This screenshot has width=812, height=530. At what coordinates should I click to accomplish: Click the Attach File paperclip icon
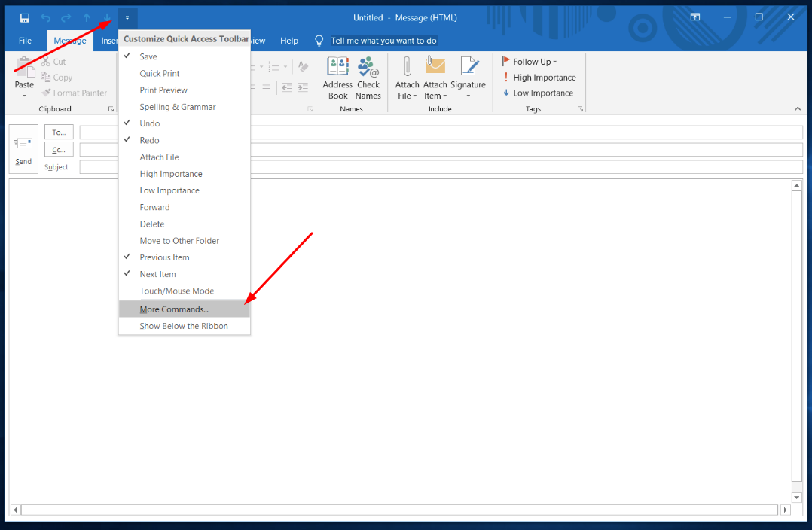click(407, 67)
